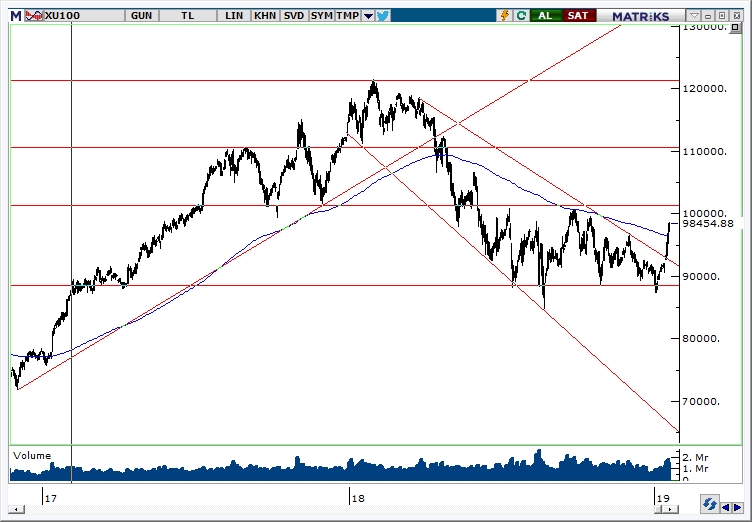Open the TMP template button
Image resolution: width=752 pixels, height=522 pixels.
348,16
